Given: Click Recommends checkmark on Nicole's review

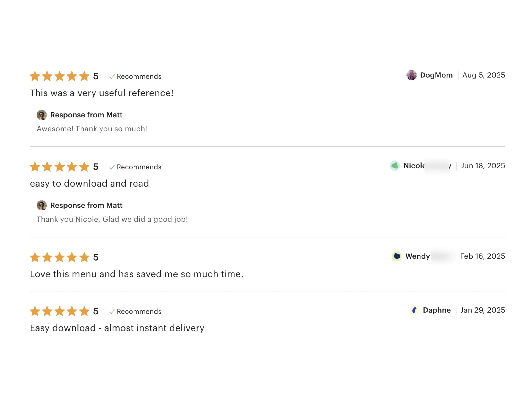Looking at the screenshot, I should pyautogui.click(x=112, y=167).
